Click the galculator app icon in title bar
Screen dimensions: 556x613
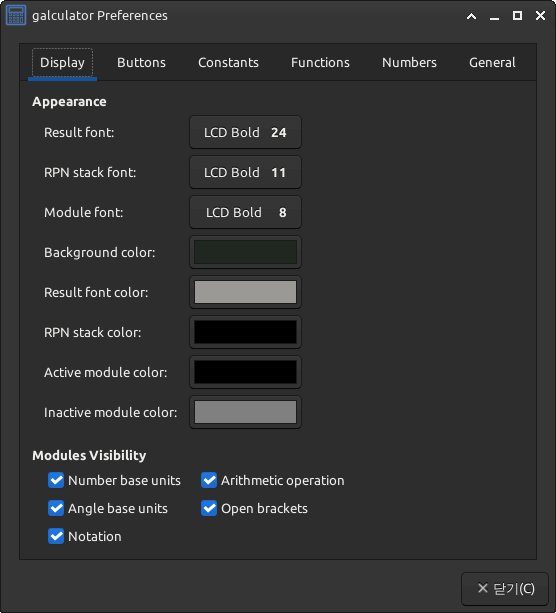16,15
